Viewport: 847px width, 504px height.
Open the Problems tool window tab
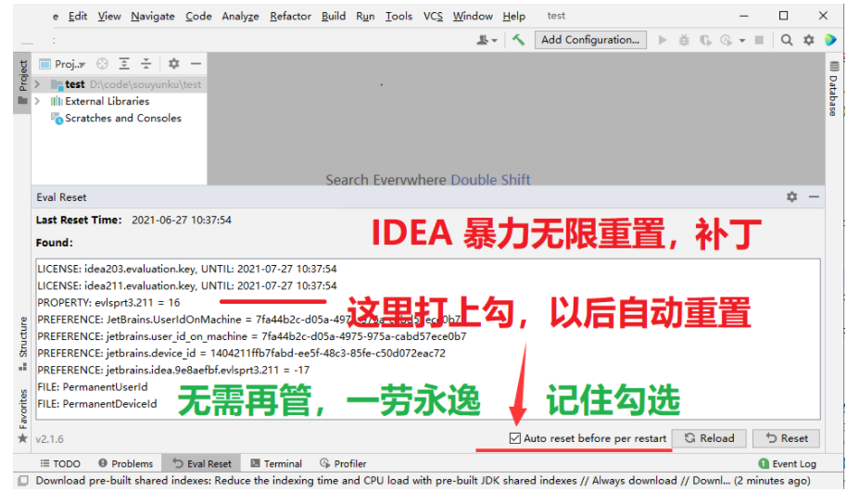point(126,463)
